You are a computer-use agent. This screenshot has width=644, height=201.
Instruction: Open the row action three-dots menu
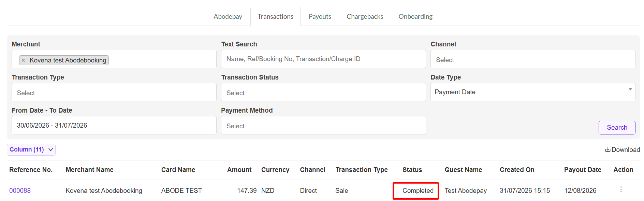tap(621, 189)
